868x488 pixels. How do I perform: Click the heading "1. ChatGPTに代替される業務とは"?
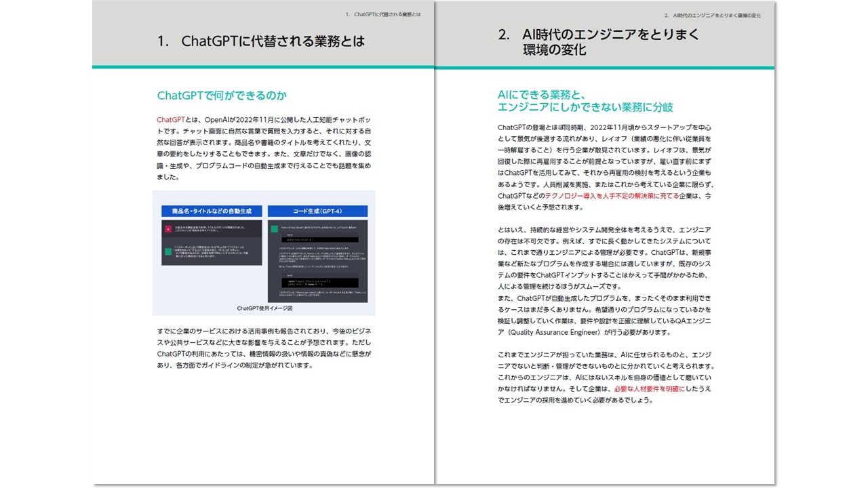click(261, 41)
